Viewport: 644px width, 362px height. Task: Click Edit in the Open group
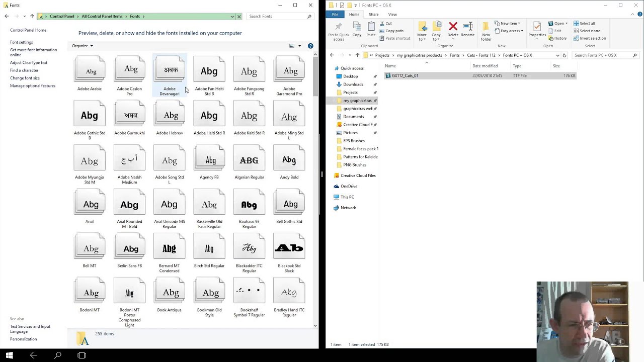pos(555,31)
